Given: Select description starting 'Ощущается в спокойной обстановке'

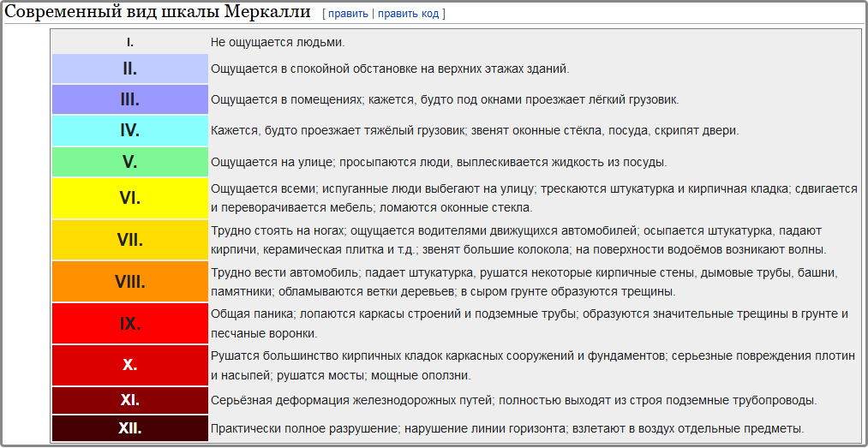Looking at the screenshot, I should [390, 69].
